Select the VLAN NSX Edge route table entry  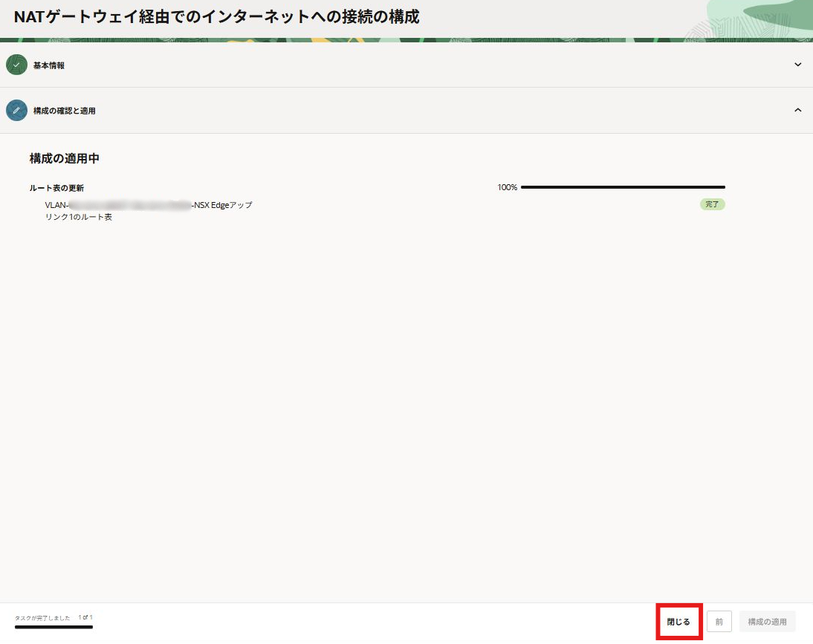coord(149,211)
